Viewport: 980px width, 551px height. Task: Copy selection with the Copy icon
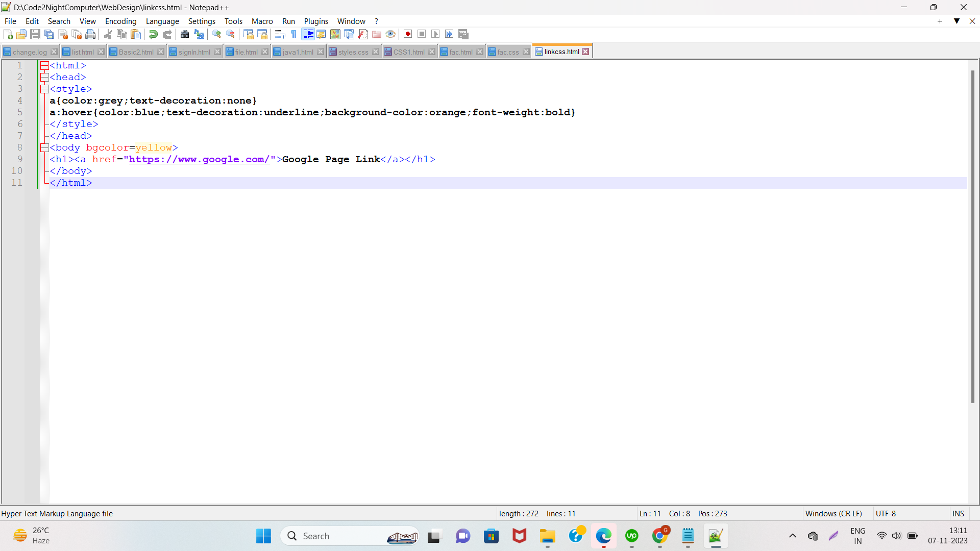(121, 34)
